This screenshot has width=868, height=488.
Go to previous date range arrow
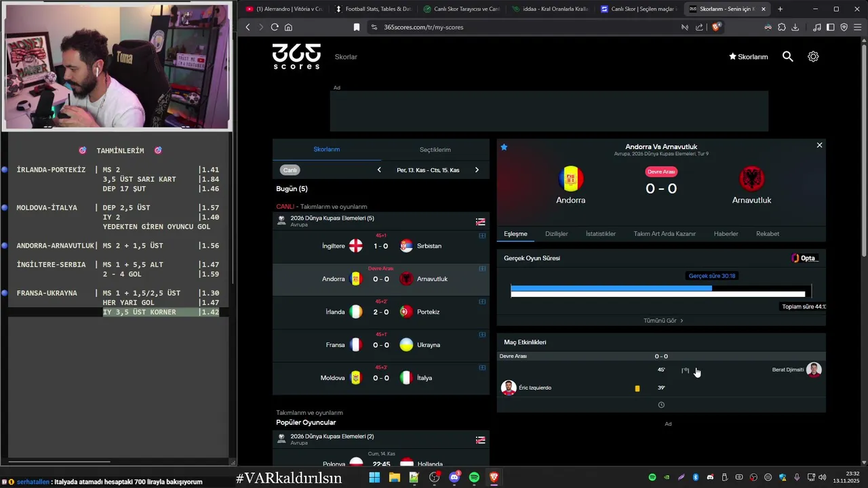click(379, 170)
